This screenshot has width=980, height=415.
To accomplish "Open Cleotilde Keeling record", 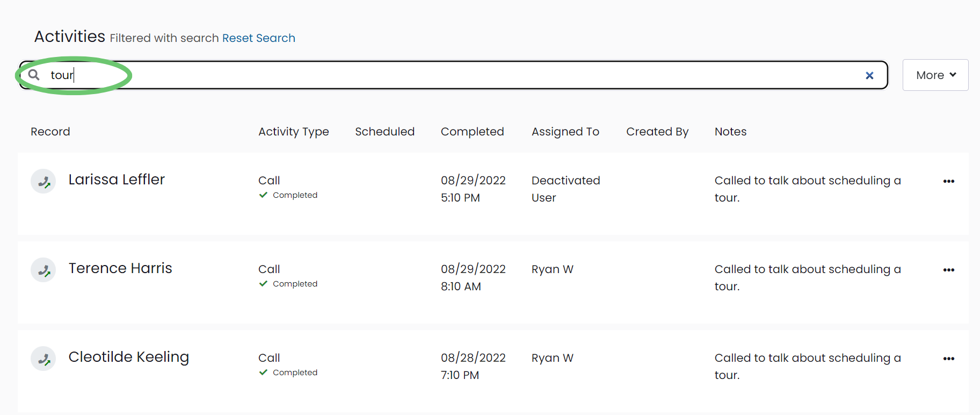I will (x=129, y=357).
